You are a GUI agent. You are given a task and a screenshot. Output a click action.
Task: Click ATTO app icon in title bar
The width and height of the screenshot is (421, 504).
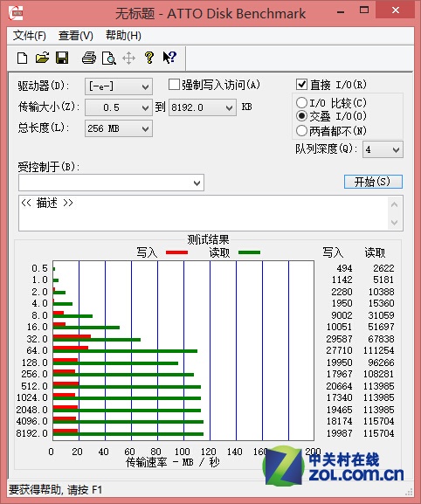coord(16,13)
